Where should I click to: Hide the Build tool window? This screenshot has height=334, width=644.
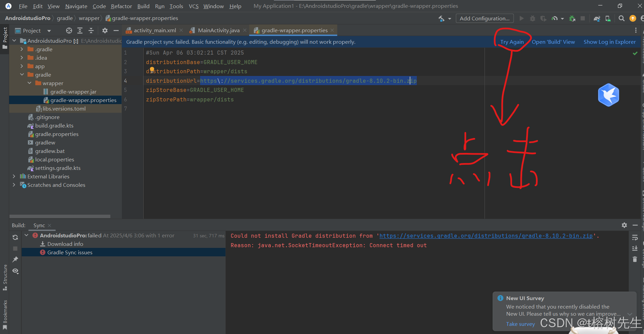click(x=635, y=225)
